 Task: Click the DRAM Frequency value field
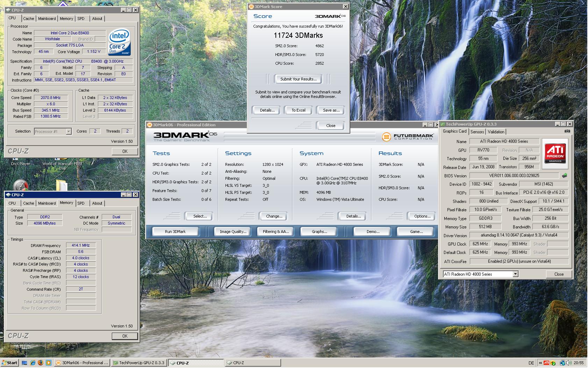(x=81, y=246)
